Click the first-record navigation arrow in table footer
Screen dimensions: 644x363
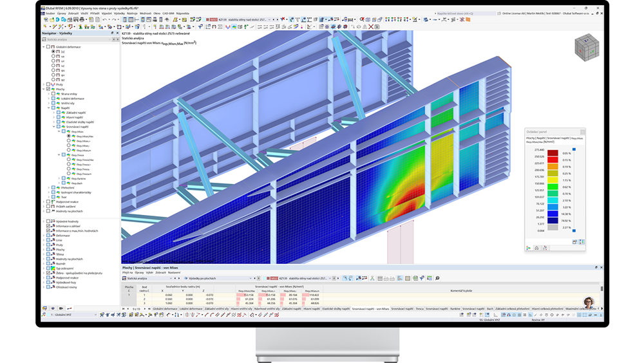point(123,309)
